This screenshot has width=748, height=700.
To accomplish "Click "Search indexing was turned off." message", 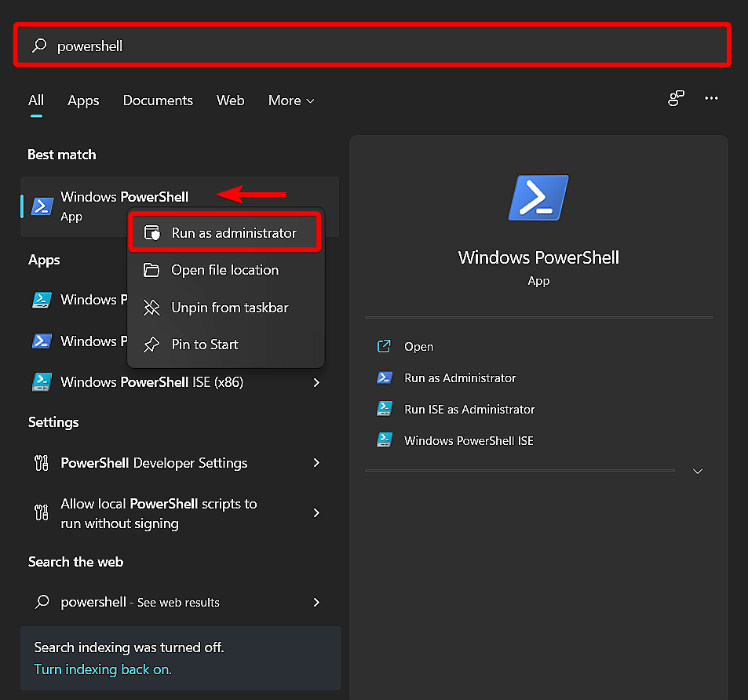I will [x=129, y=647].
